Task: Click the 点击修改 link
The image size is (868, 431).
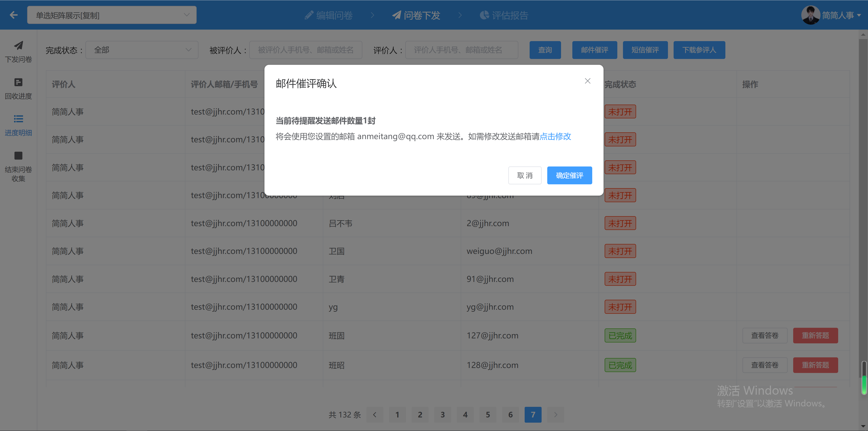Action: click(555, 136)
